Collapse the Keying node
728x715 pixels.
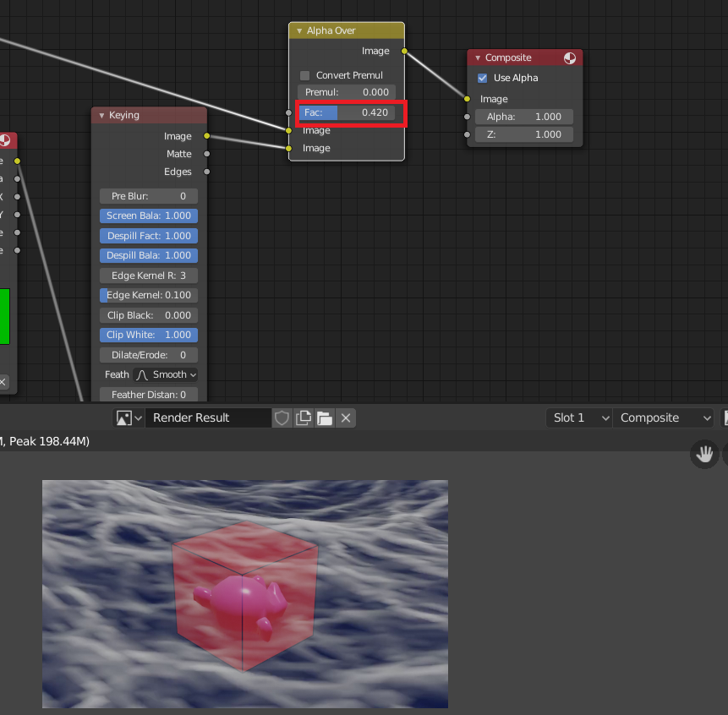point(101,116)
